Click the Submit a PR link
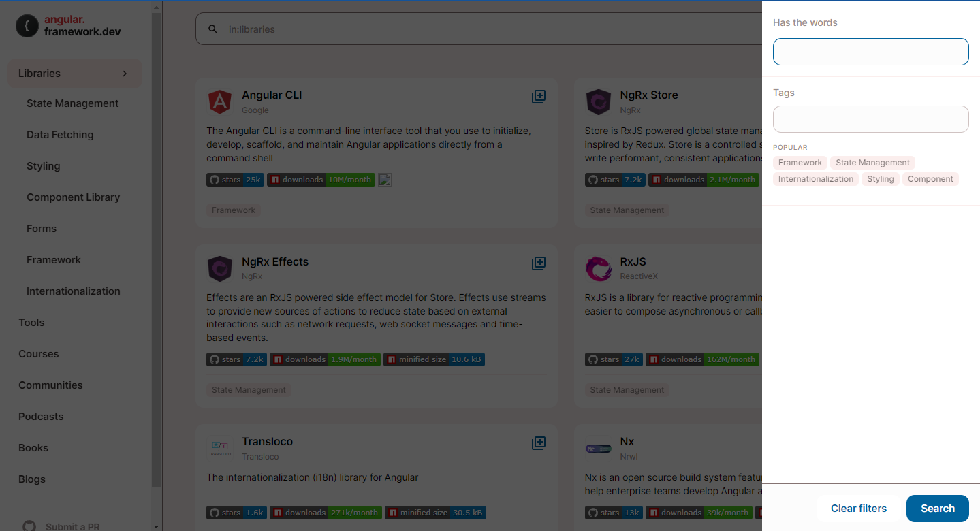 (x=72, y=526)
